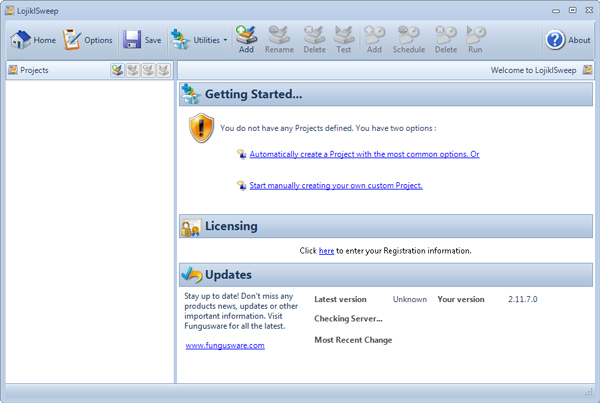
Task: Open the Options clipboard icon
Action: pyautogui.click(x=72, y=39)
